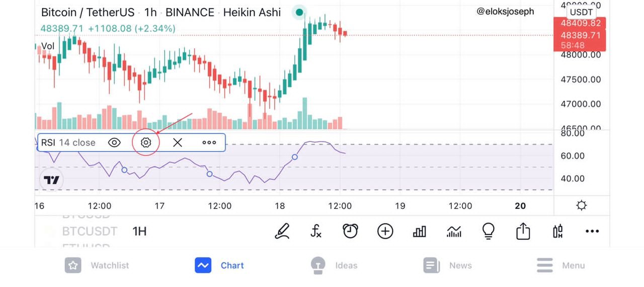This screenshot has width=644, height=287.
Task: Open RSI indicator settings gear
Action: click(x=146, y=142)
